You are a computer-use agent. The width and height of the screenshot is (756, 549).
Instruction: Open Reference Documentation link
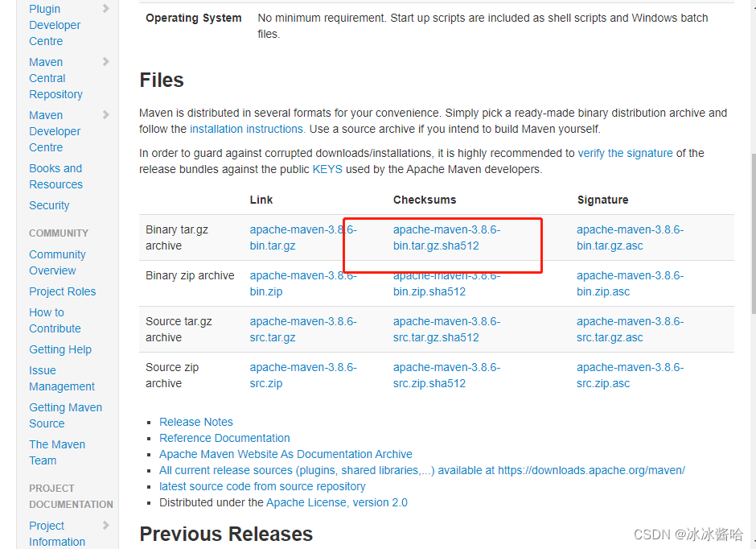(x=224, y=438)
